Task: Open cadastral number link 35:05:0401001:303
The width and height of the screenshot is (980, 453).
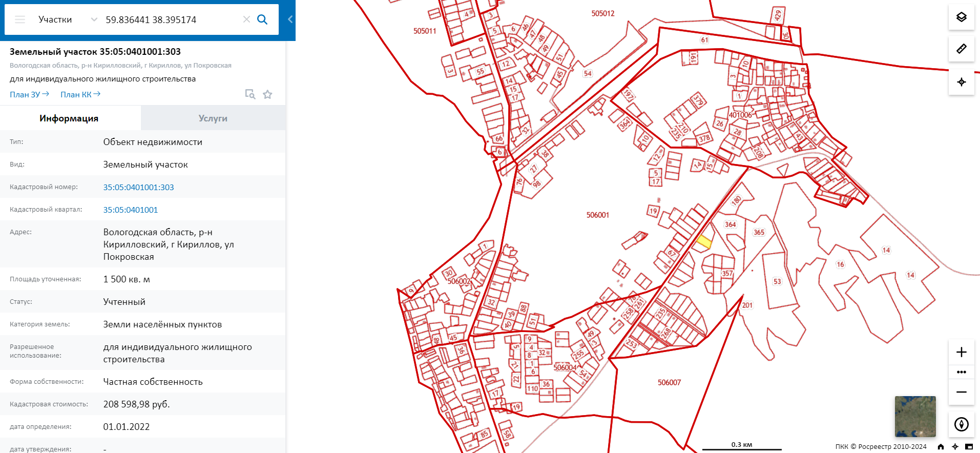Action: click(138, 187)
